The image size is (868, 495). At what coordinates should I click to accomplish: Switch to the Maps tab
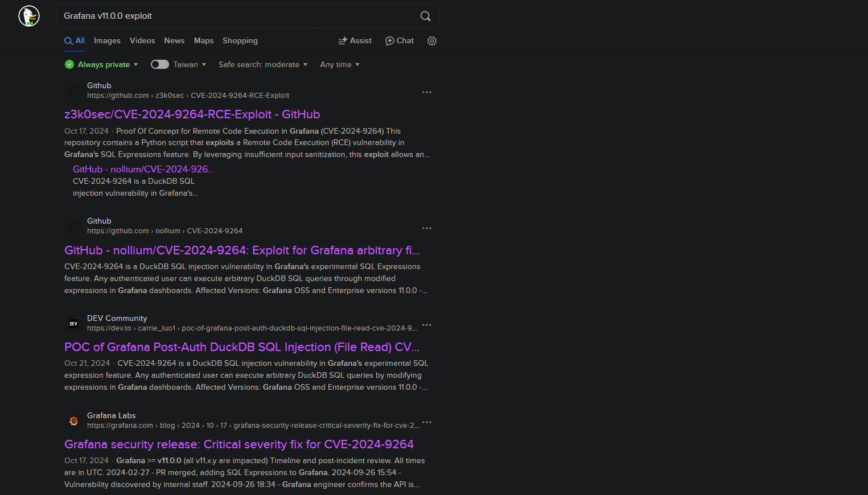pyautogui.click(x=204, y=41)
